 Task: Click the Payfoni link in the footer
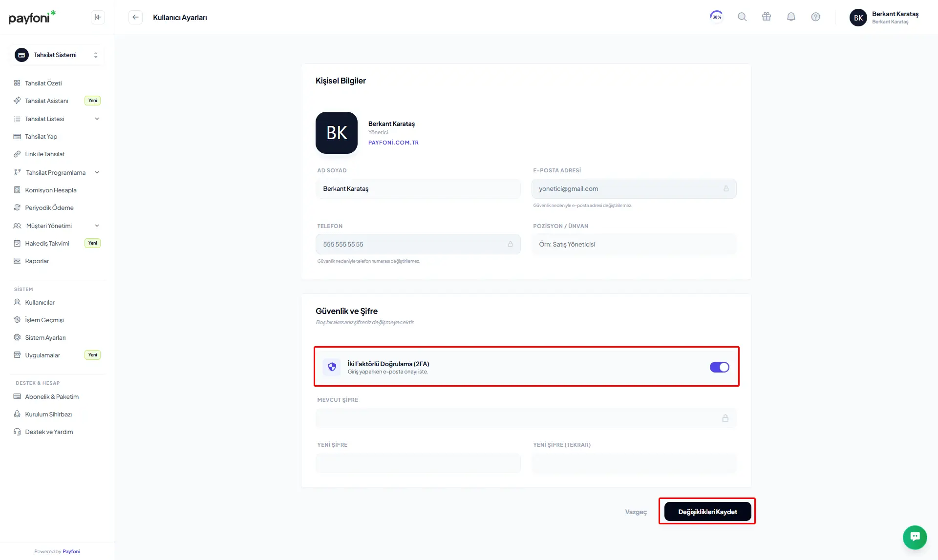pyautogui.click(x=71, y=551)
